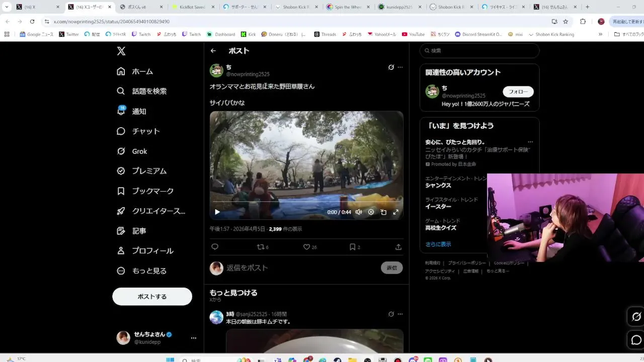Share the post via share icon

coord(398,247)
